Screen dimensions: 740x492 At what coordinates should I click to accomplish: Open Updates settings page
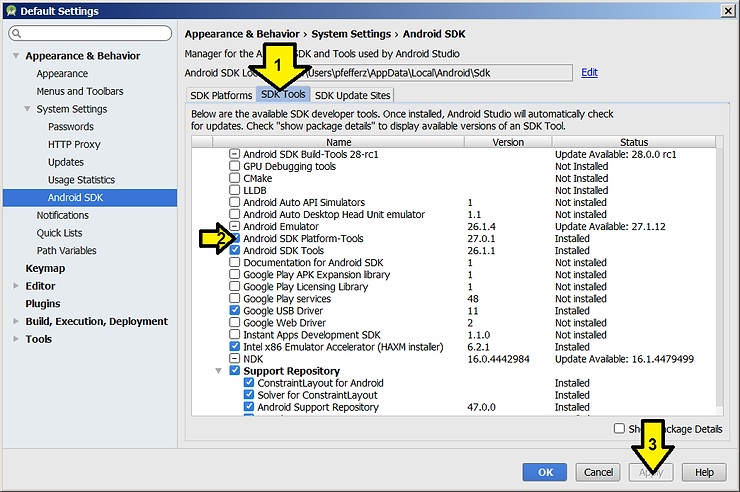(x=66, y=162)
